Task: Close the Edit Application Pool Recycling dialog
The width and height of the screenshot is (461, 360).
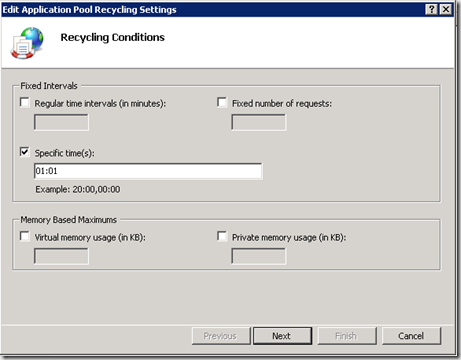Action: click(x=446, y=9)
